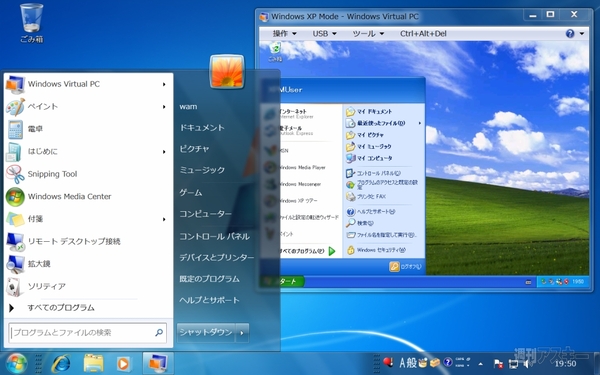This screenshot has height=375, width=600.
Task: Open Getting Started (はじめに) icon
Action: (14, 152)
